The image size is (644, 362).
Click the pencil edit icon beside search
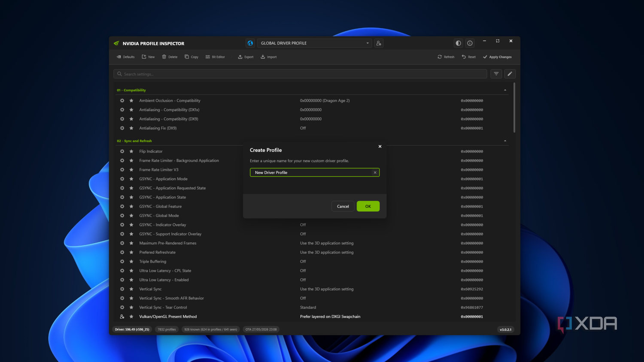point(510,74)
